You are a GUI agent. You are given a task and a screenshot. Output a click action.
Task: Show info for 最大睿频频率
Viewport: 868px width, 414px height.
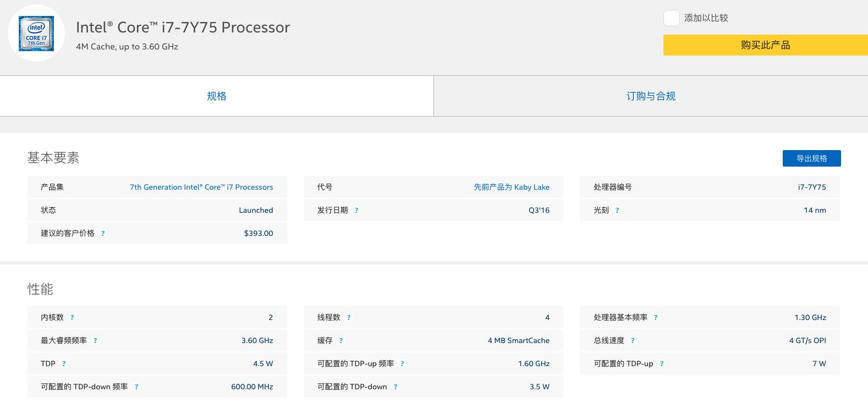pos(95,341)
